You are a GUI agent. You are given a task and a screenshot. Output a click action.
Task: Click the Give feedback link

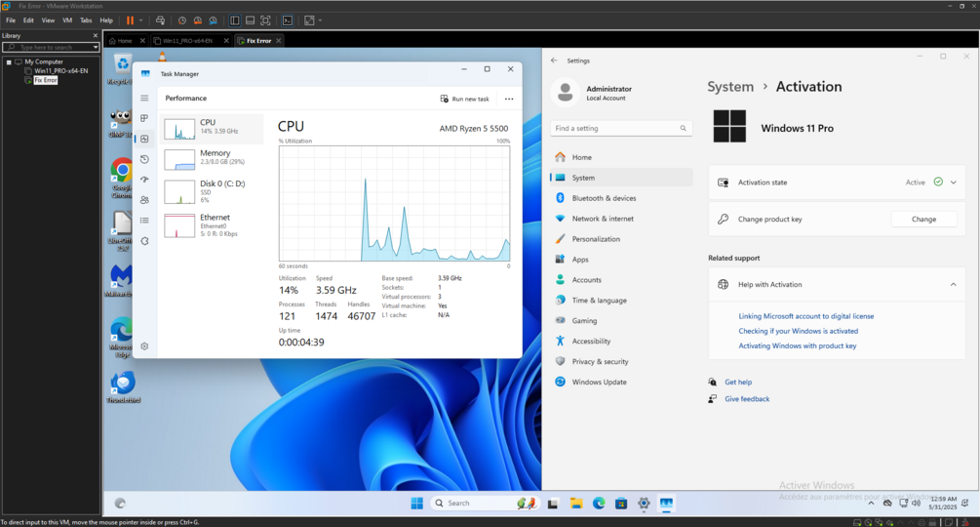click(747, 399)
